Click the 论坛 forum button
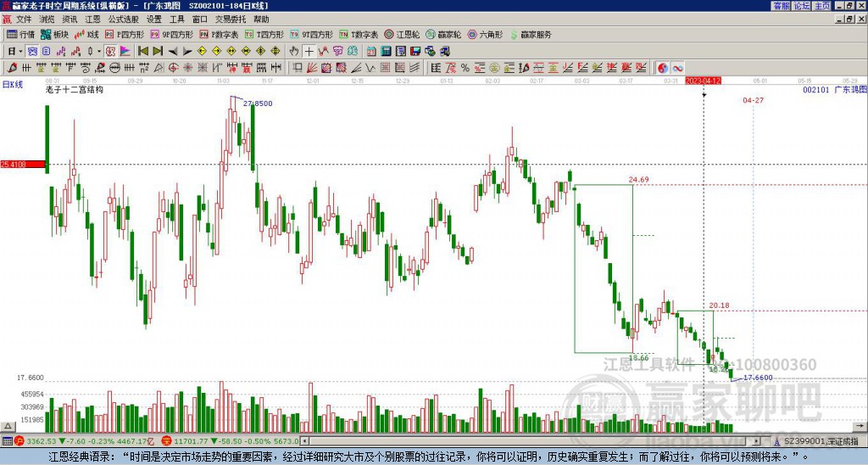The width and height of the screenshot is (868, 465). (x=801, y=6)
